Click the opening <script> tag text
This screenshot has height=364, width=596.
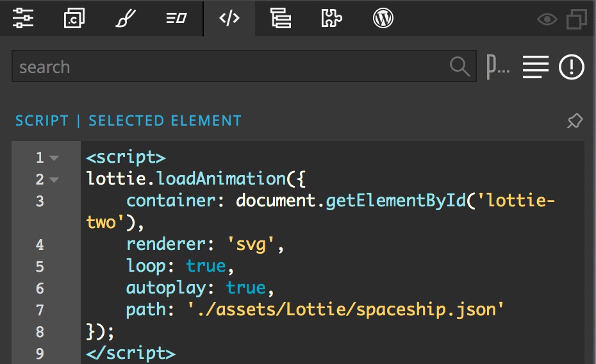(126, 157)
